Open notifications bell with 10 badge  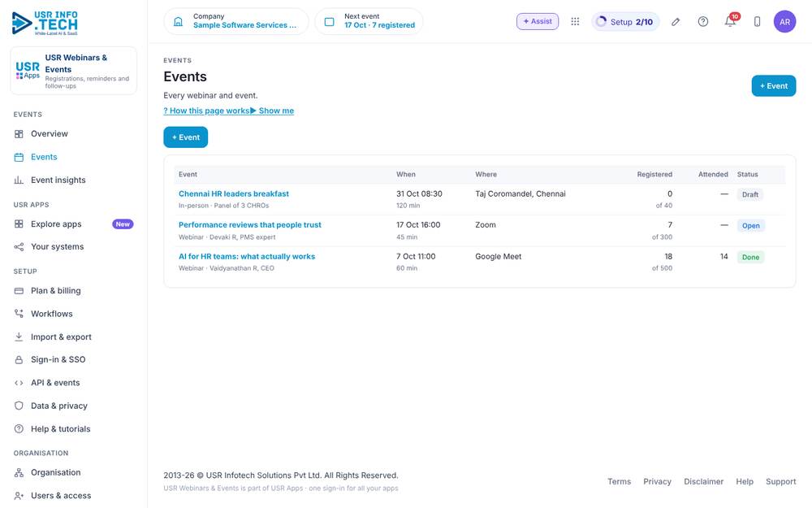pyautogui.click(x=731, y=21)
